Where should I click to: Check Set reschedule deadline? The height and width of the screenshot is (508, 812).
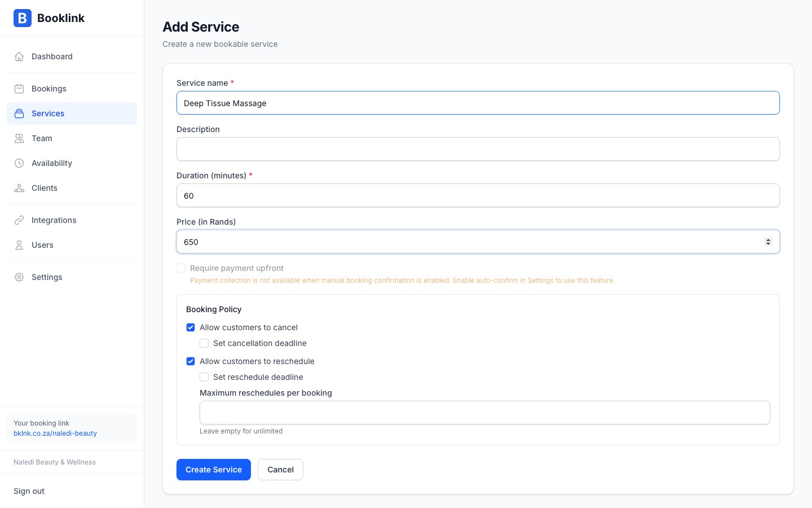[x=204, y=377]
